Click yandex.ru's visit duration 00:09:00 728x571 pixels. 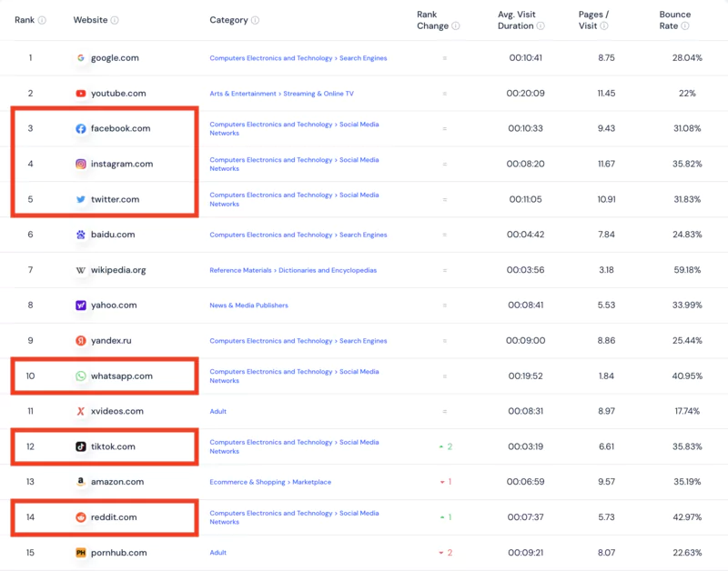[526, 340]
